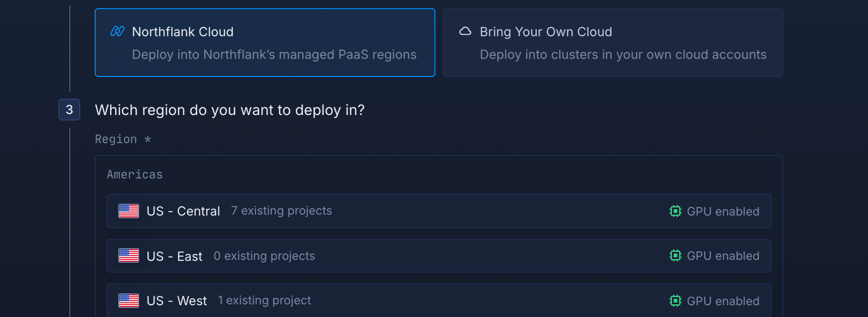
Task: Choose the Bring Your Own Cloud option
Action: 612,43
